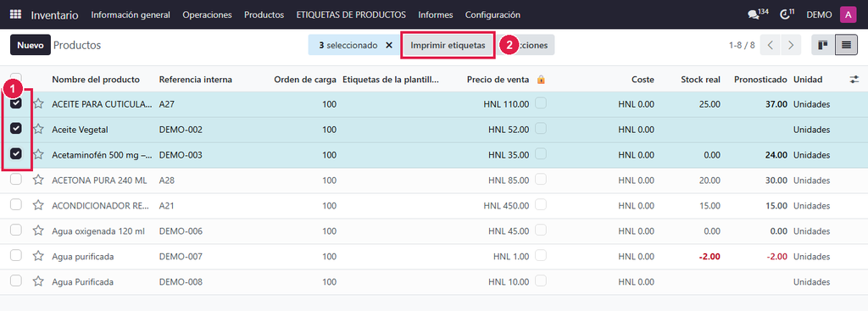868x311 pixels.
Task: Star the DEMO-007 Agua purificada product
Action: click(38, 257)
